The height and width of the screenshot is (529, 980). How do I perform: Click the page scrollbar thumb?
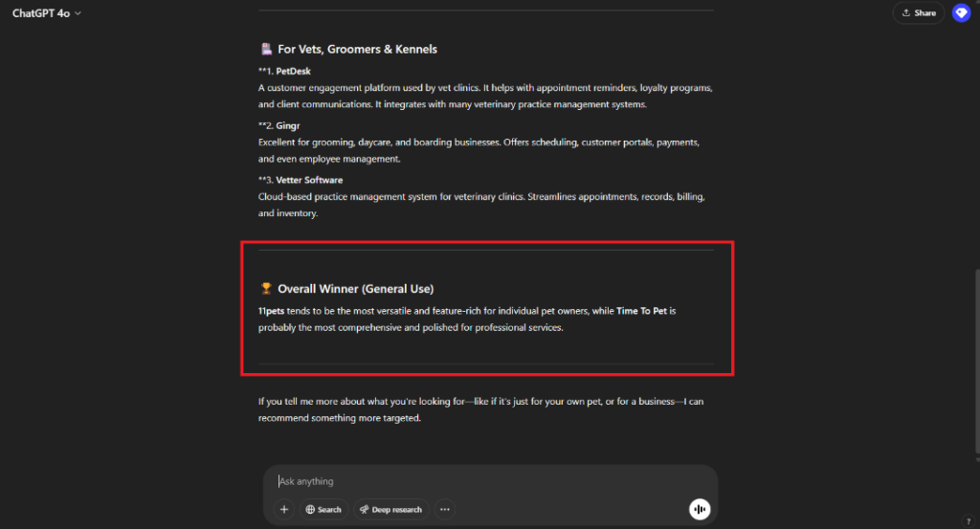[x=976, y=361]
